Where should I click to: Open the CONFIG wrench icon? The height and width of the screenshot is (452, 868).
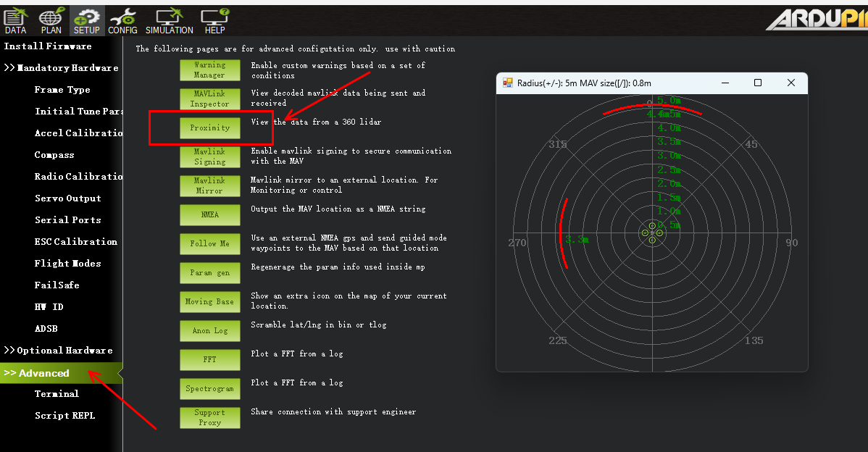(x=122, y=20)
